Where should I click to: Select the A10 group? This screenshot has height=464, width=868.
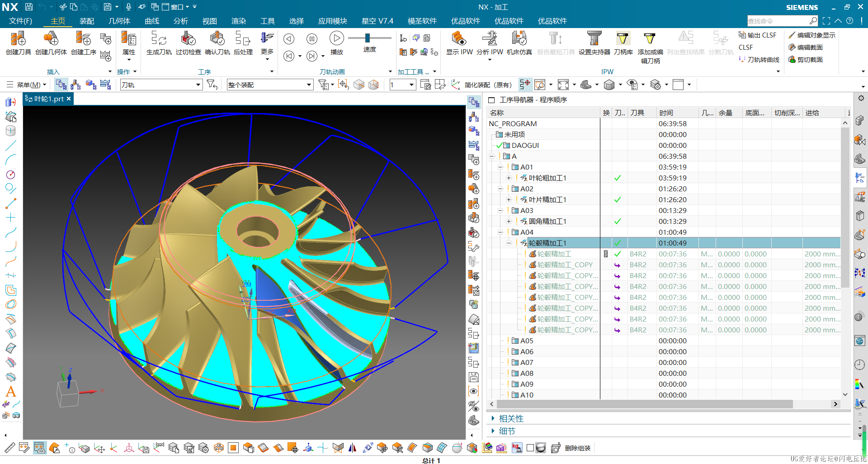coord(527,395)
